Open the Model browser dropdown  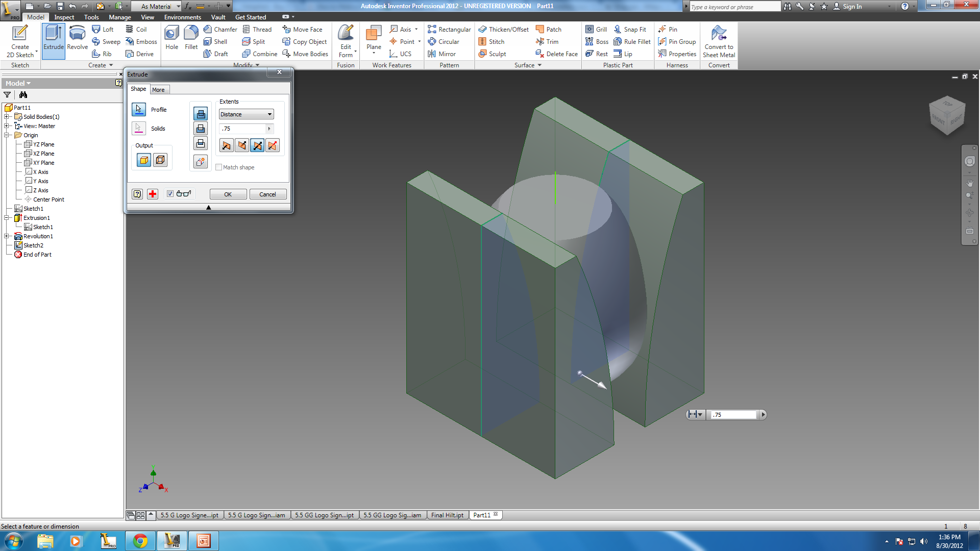pyautogui.click(x=18, y=83)
